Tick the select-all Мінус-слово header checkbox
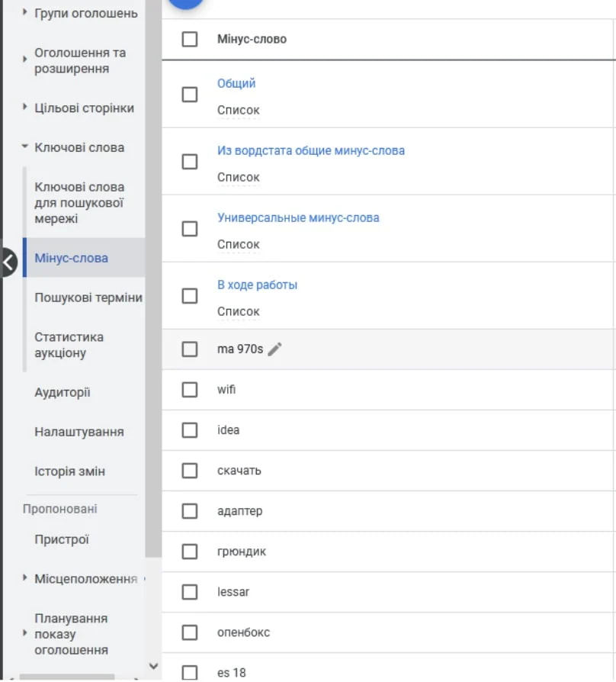The height and width of the screenshot is (682, 616). 190,39
